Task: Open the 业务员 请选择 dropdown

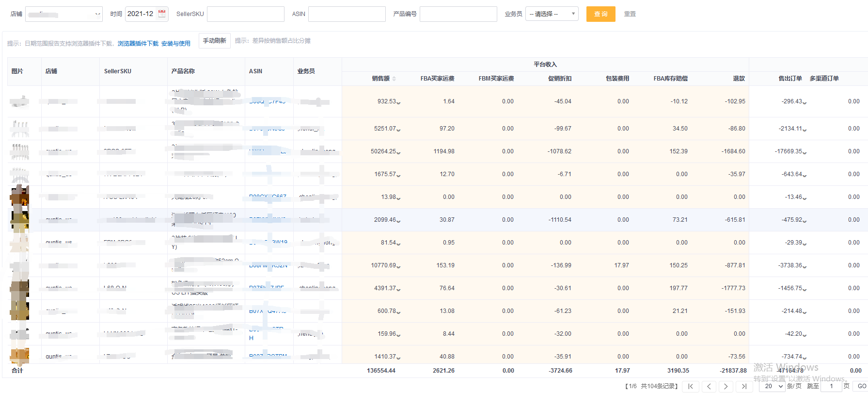Action: coord(552,14)
